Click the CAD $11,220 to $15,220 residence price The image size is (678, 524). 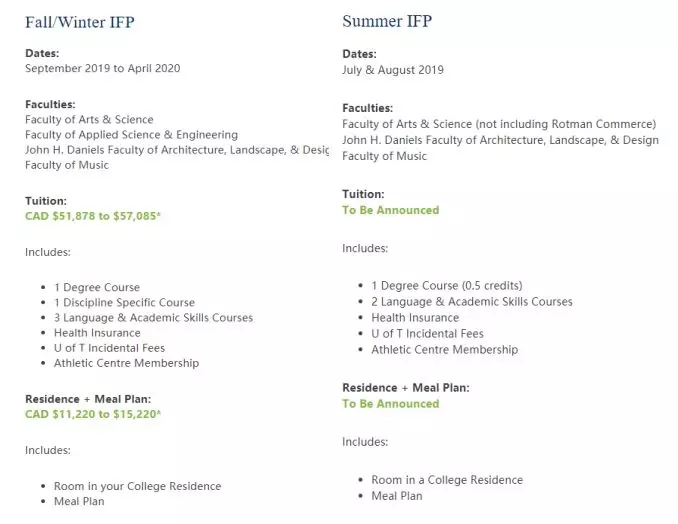point(92,414)
